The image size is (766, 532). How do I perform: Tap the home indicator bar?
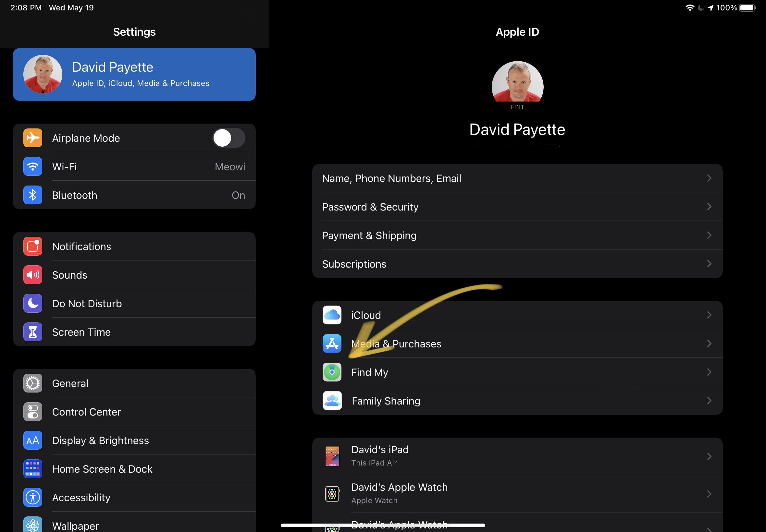coord(383,525)
